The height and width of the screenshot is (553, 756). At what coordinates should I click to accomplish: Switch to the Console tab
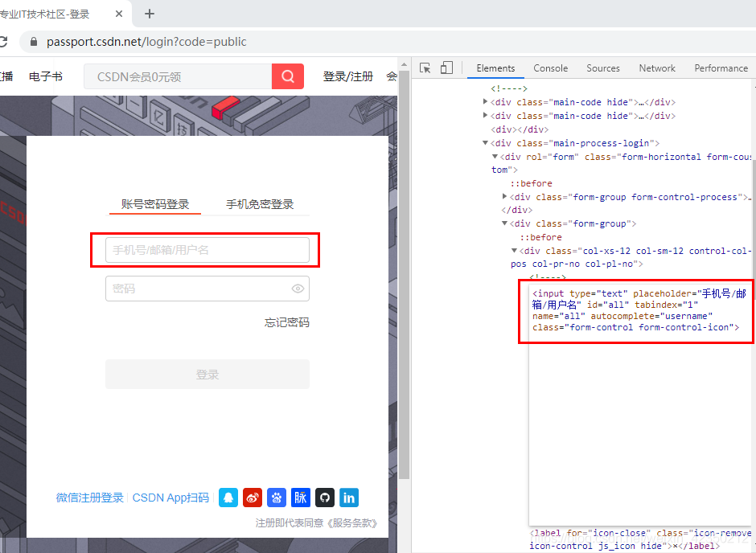(x=550, y=68)
